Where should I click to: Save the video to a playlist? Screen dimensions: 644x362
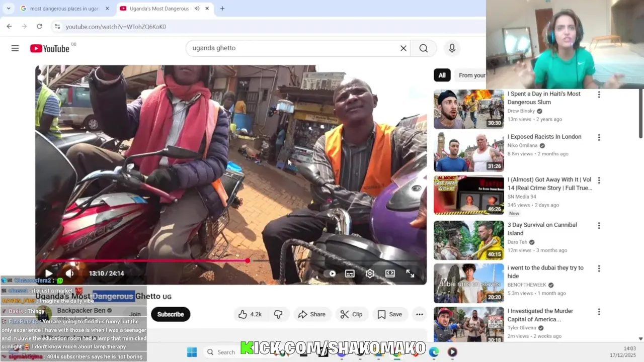390,314
